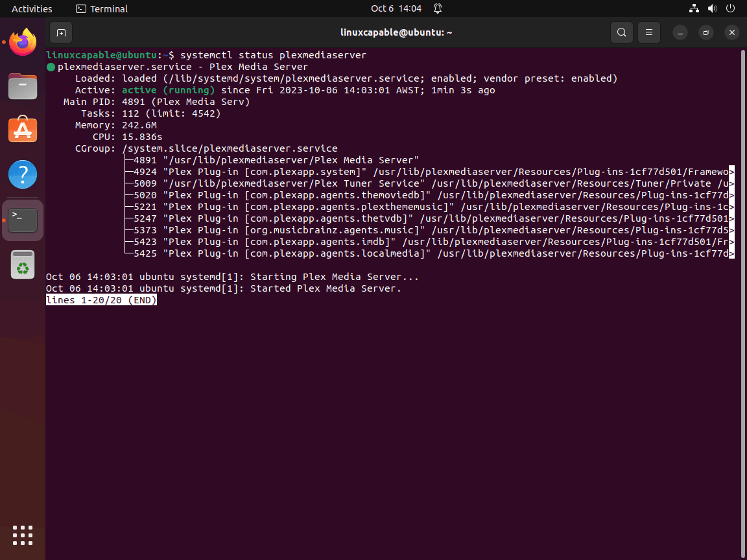The image size is (747, 560).
Task: Click the Trash icon in the dock
Action: click(x=22, y=264)
